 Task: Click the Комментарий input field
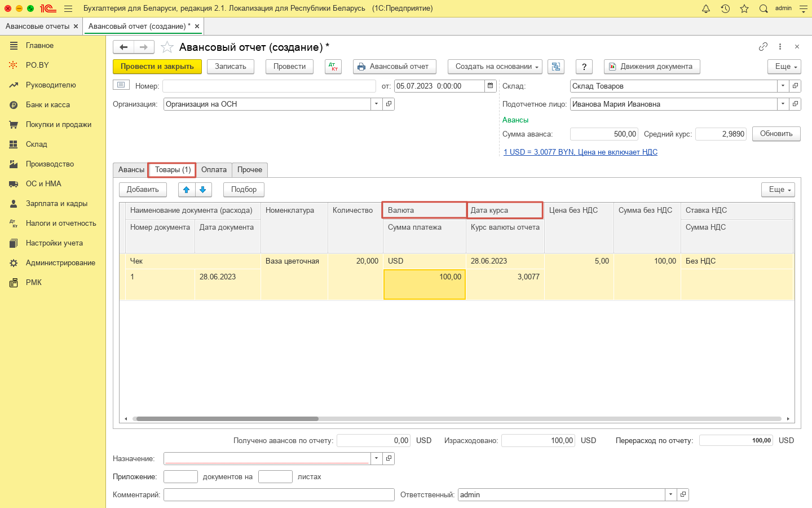pyautogui.click(x=279, y=495)
